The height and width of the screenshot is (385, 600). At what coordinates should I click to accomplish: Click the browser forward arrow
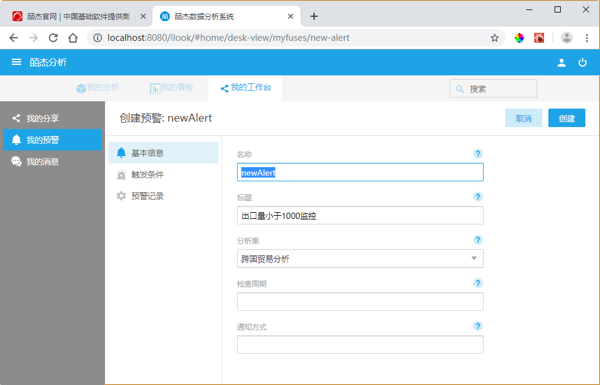pos(34,38)
